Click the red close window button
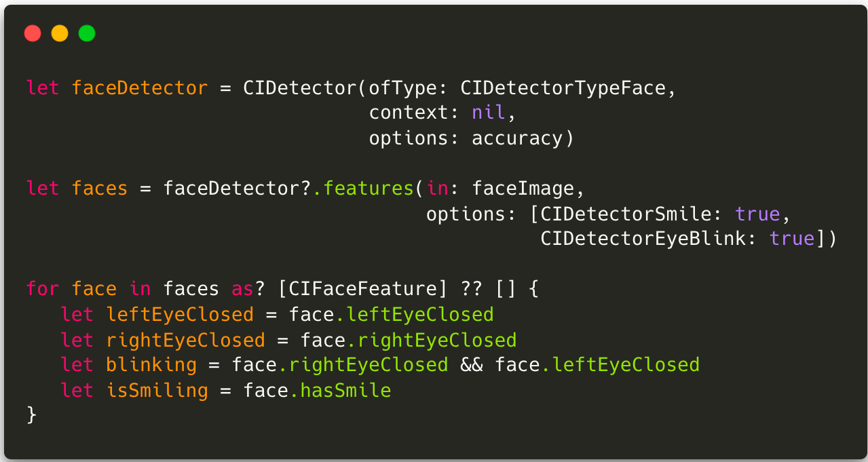The width and height of the screenshot is (868, 462). coord(33,33)
